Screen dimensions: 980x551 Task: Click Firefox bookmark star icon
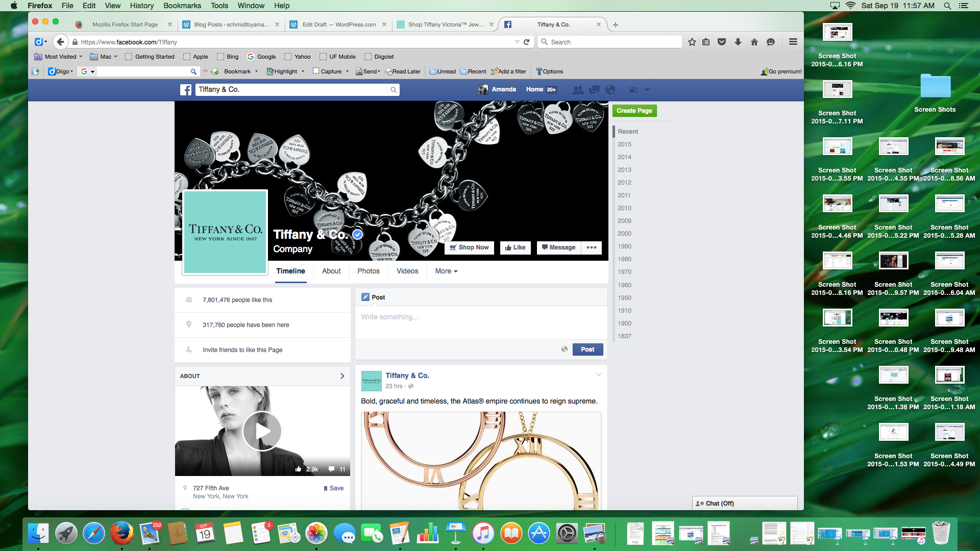point(692,42)
